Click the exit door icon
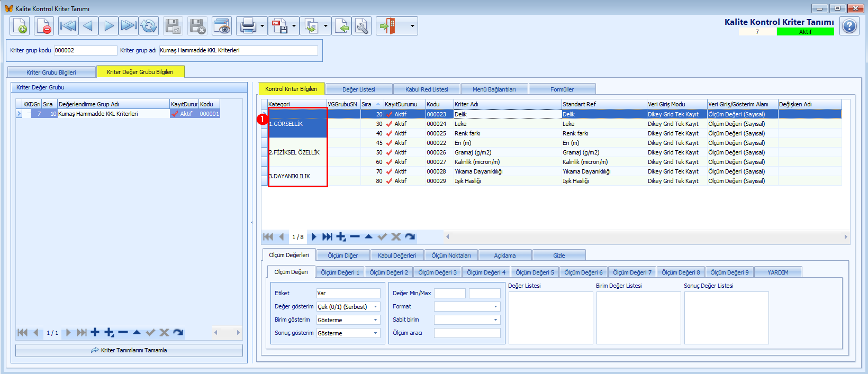The width and height of the screenshot is (868, 374). tap(387, 26)
